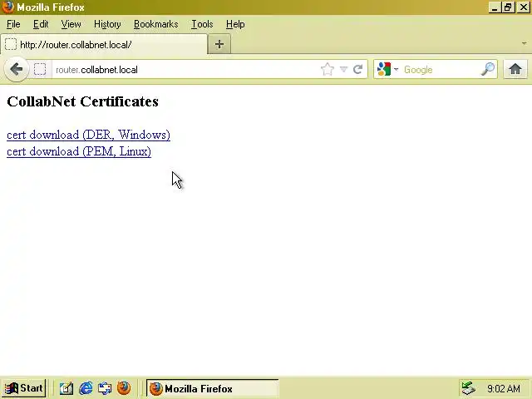
Task: Restore down the Firefox window
Action: tap(508, 7)
